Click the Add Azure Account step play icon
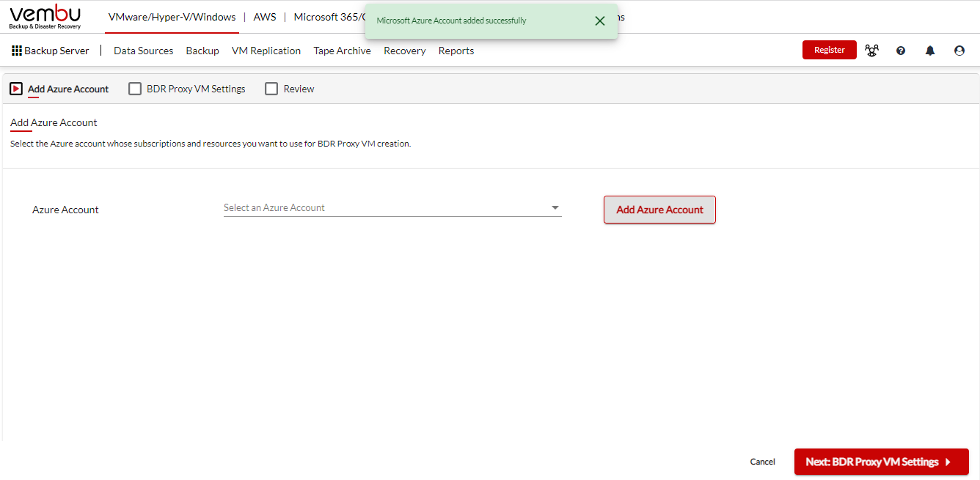The image size is (980, 480). coord(16,89)
